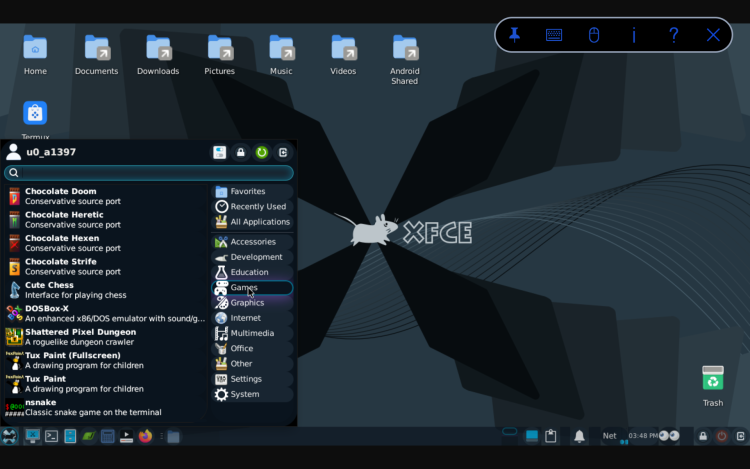This screenshot has height=469, width=750.
Task: Select Education category
Action: [x=252, y=272]
